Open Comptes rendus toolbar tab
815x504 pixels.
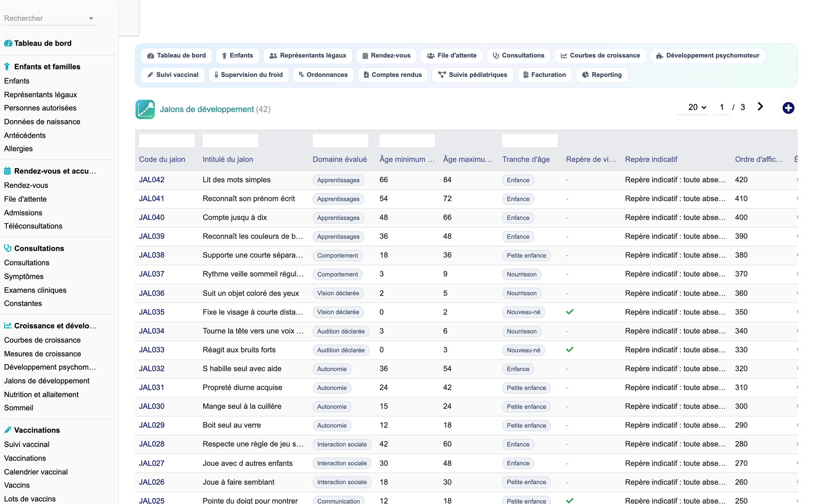click(393, 75)
